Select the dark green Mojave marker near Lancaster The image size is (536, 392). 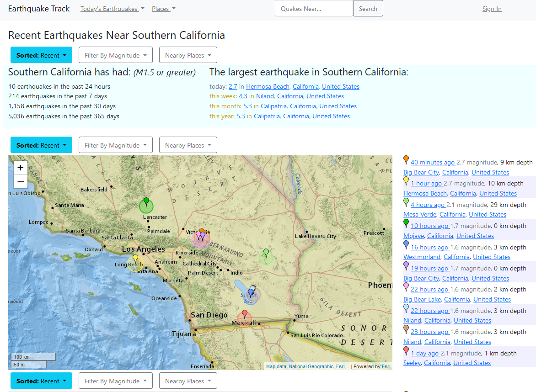coord(146,201)
